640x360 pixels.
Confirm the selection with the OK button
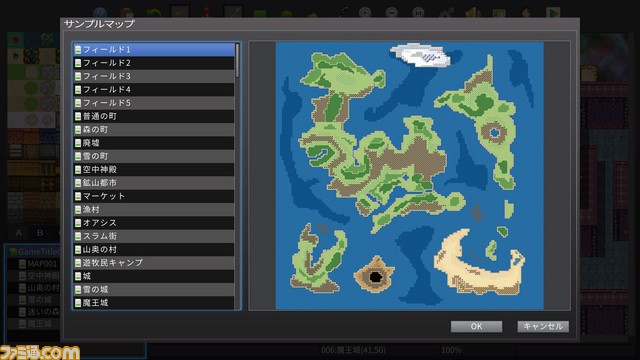(476, 327)
